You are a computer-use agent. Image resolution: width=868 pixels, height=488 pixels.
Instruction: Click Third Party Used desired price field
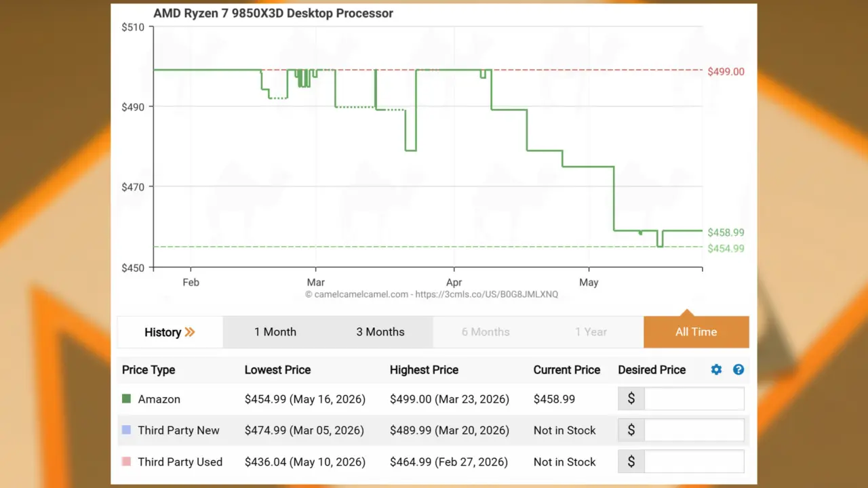694,462
